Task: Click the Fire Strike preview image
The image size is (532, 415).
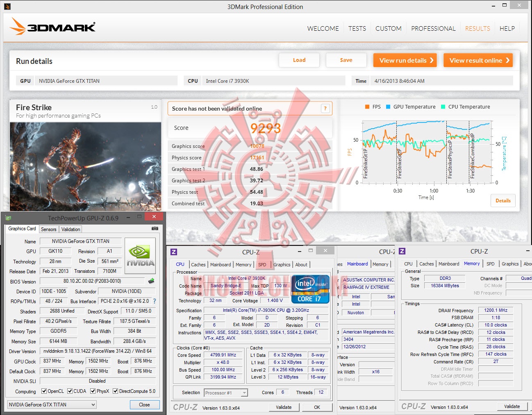Action: point(86,166)
